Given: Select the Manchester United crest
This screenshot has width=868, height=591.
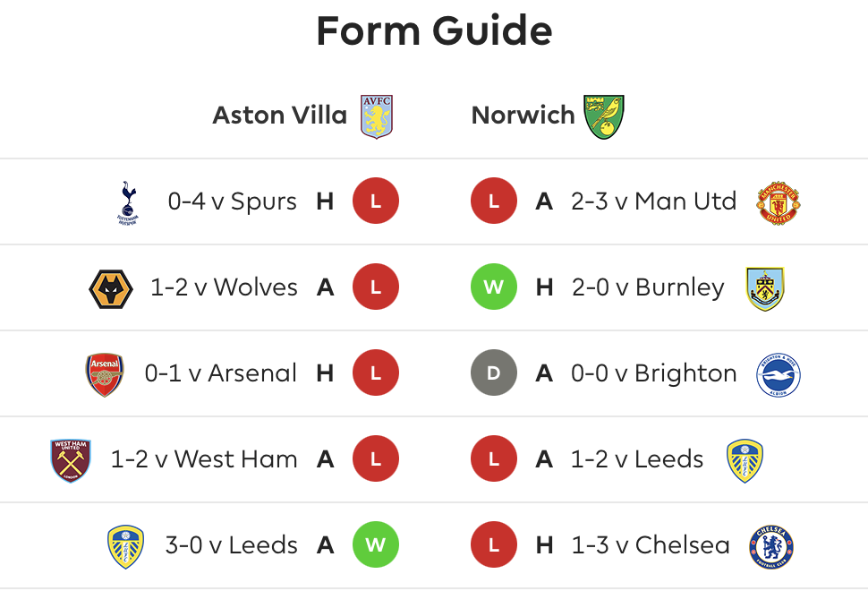Looking at the screenshot, I should point(778,202).
